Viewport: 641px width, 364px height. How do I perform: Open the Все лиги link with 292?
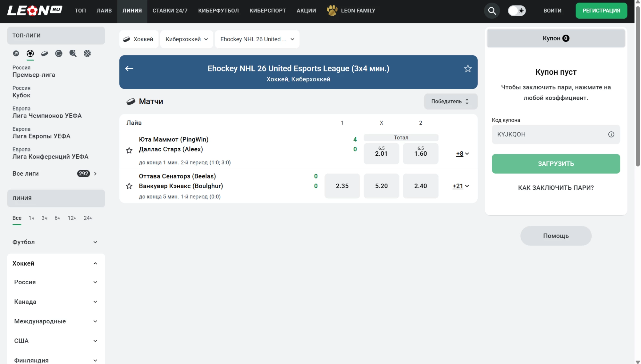pos(55,174)
